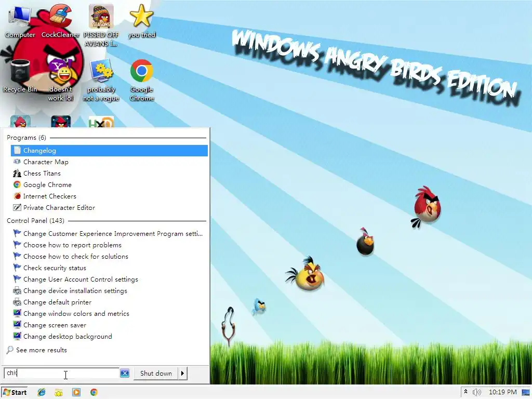The width and height of the screenshot is (532, 399).
Task: Select Private Character Editor in results
Action: pos(109,207)
